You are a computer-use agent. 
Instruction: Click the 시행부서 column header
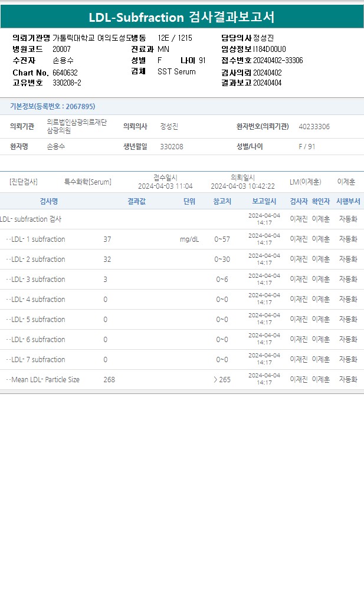(x=348, y=201)
